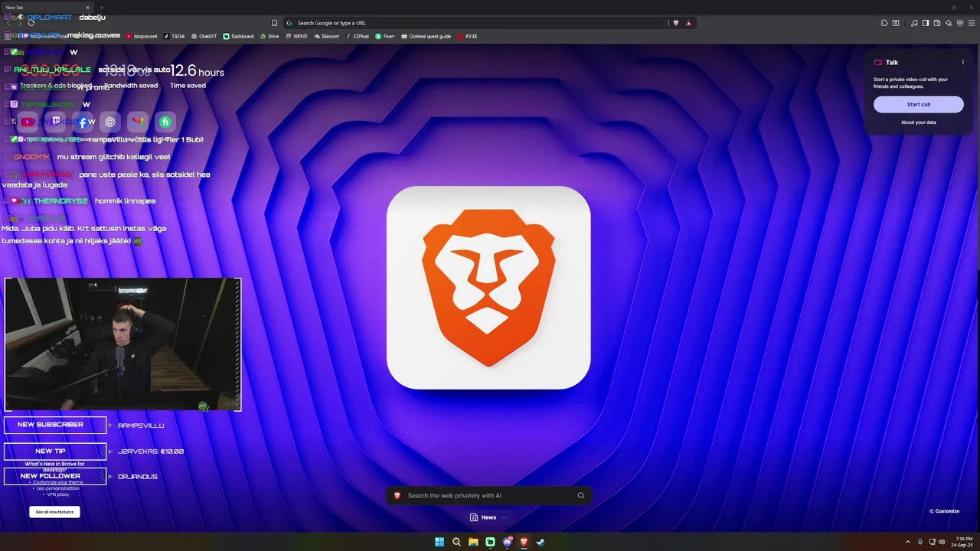Toggle the Brave VPN shield icon
Viewport: 980px width, 551px height.
960,23
